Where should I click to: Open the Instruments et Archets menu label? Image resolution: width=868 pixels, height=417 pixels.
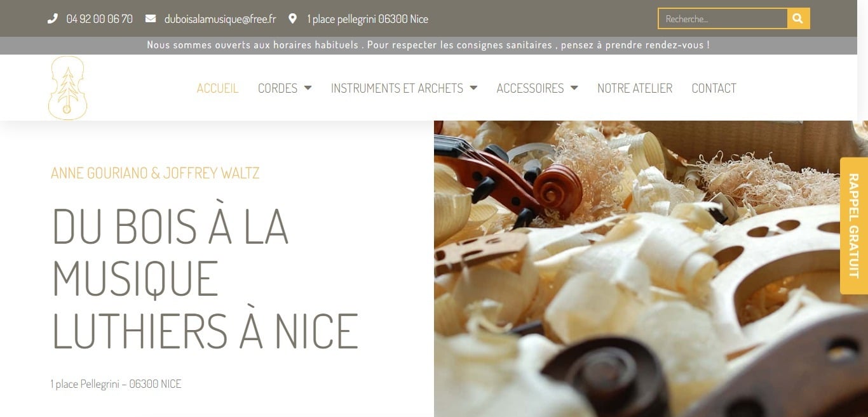[x=397, y=88]
